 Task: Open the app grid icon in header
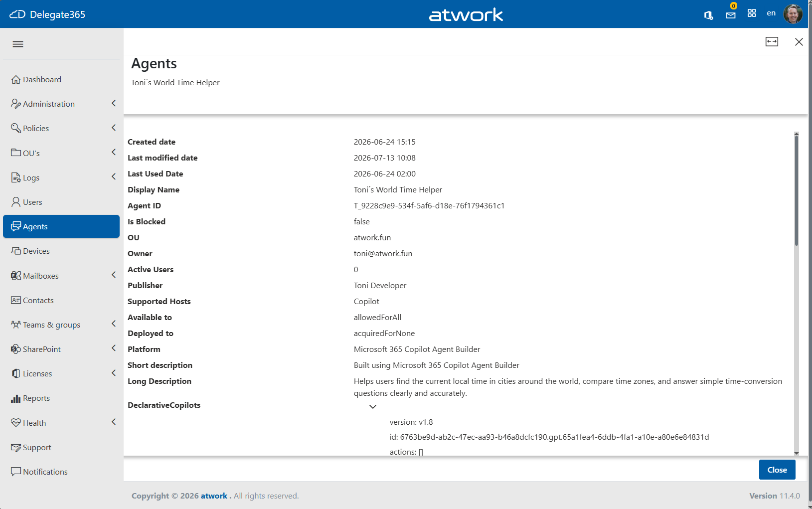click(x=752, y=13)
